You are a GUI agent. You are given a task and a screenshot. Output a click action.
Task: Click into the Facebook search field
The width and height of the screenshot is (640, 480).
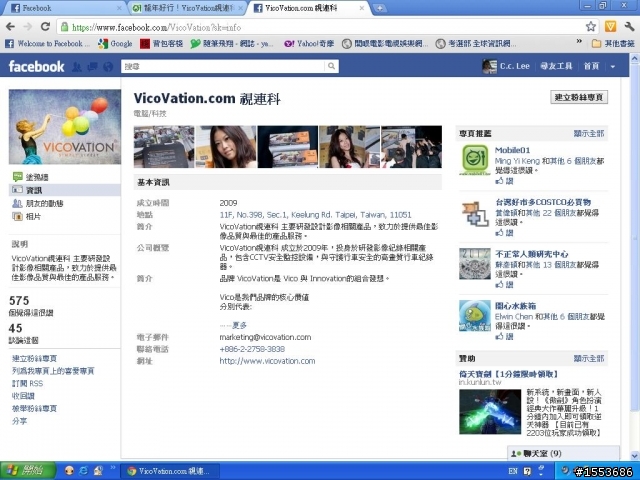point(223,66)
